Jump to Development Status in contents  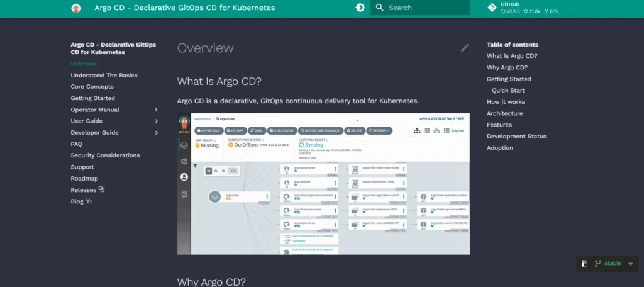coord(517,136)
